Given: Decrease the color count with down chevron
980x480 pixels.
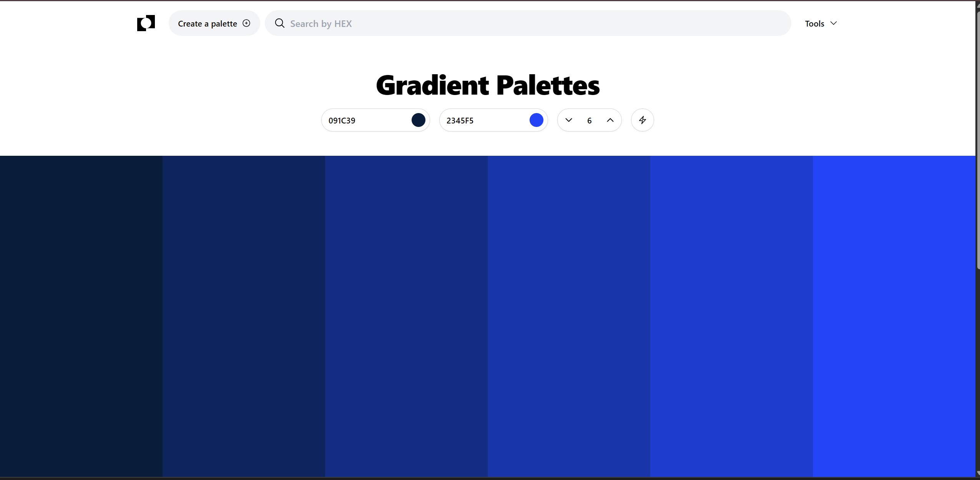Looking at the screenshot, I should coord(569,120).
